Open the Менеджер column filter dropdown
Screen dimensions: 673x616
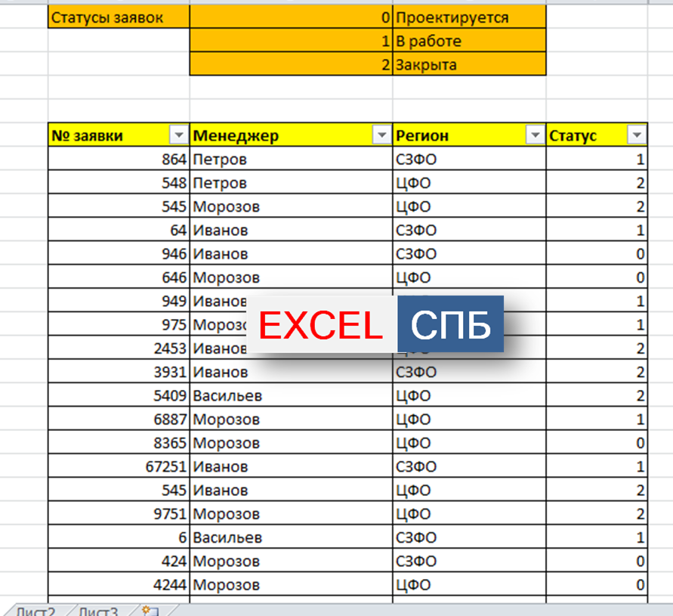tap(381, 135)
